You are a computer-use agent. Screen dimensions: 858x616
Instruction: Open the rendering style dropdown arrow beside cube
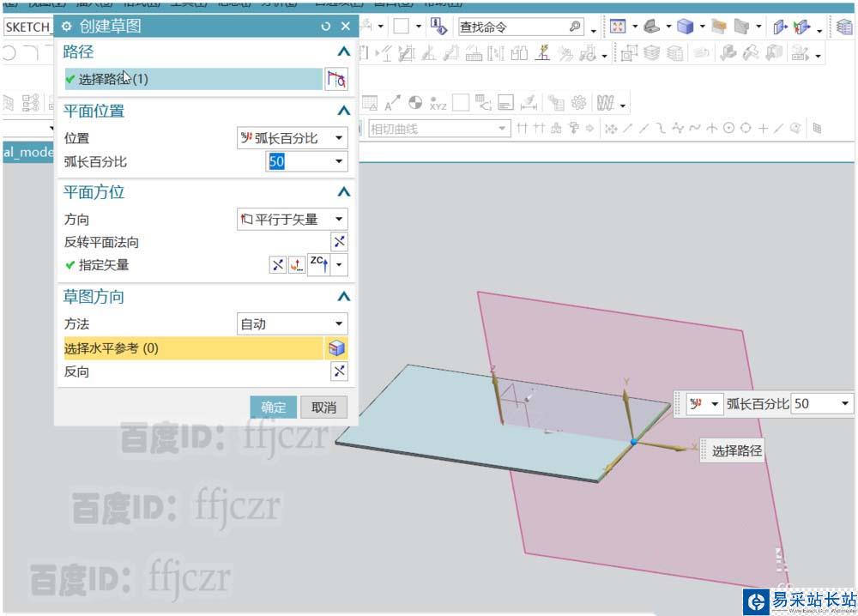(x=702, y=27)
